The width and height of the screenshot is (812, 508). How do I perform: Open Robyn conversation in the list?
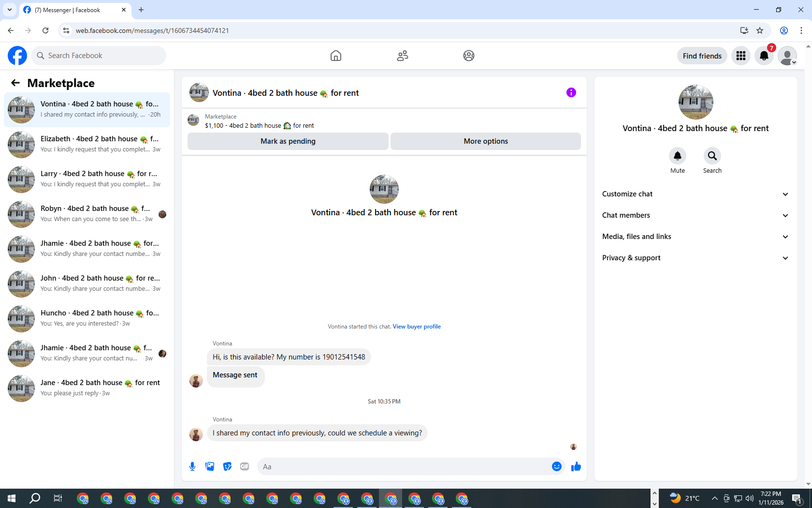(87, 214)
